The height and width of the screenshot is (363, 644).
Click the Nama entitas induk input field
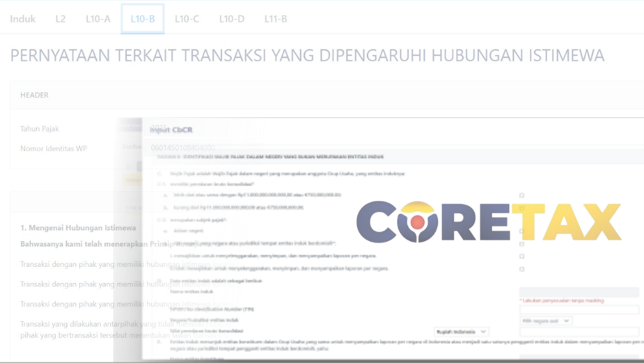(579, 292)
